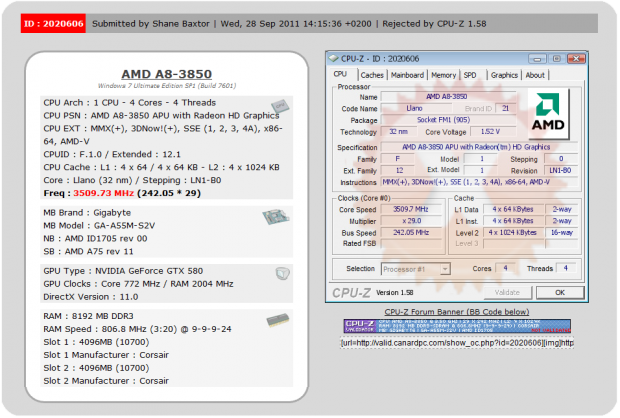Click the Submitted by Shane Baxtor text
620x418 pixels.
click(151, 24)
